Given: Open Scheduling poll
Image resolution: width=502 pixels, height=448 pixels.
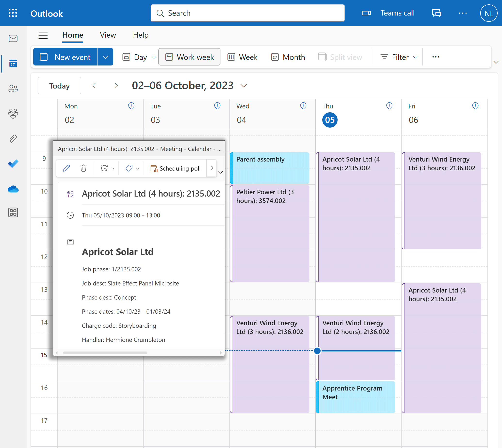Looking at the screenshot, I should 175,168.
